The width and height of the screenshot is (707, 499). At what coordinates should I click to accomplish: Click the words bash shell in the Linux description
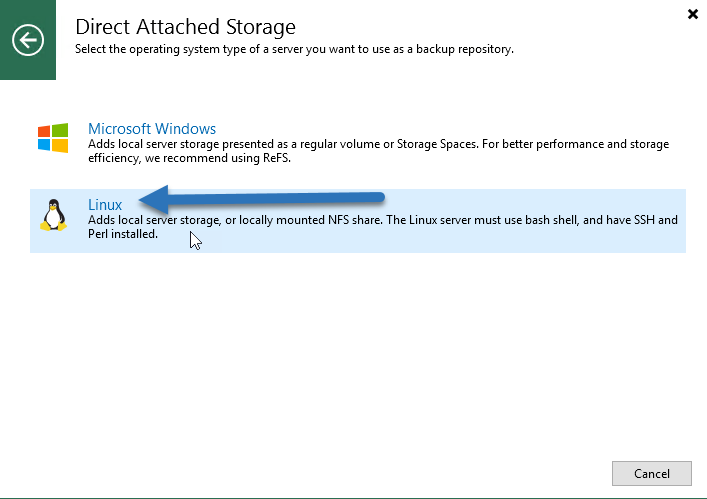(x=551, y=220)
